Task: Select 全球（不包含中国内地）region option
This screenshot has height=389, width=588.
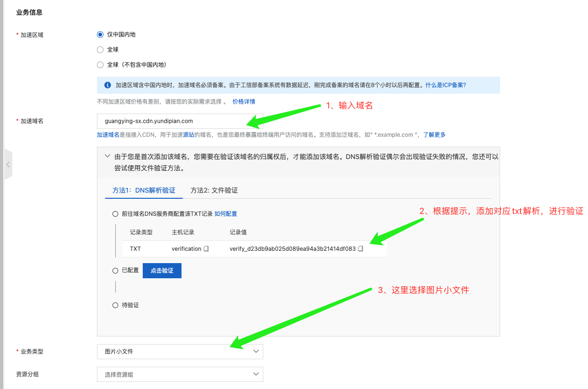Action: 100,65
